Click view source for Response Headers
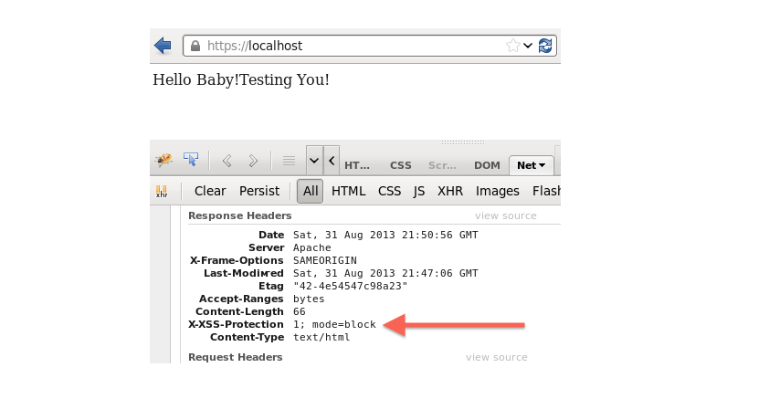The image size is (780, 400). pos(505,216)
